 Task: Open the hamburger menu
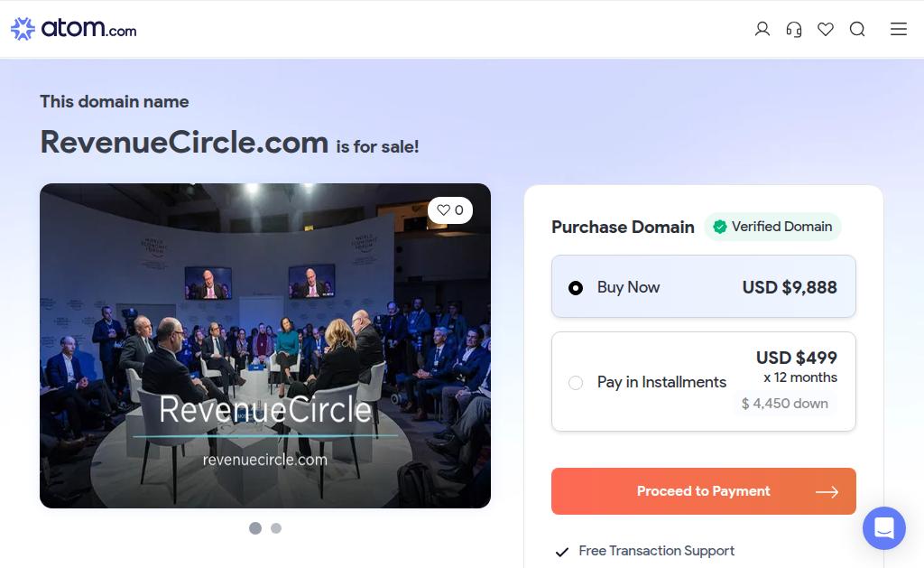[x=899, y=29]
